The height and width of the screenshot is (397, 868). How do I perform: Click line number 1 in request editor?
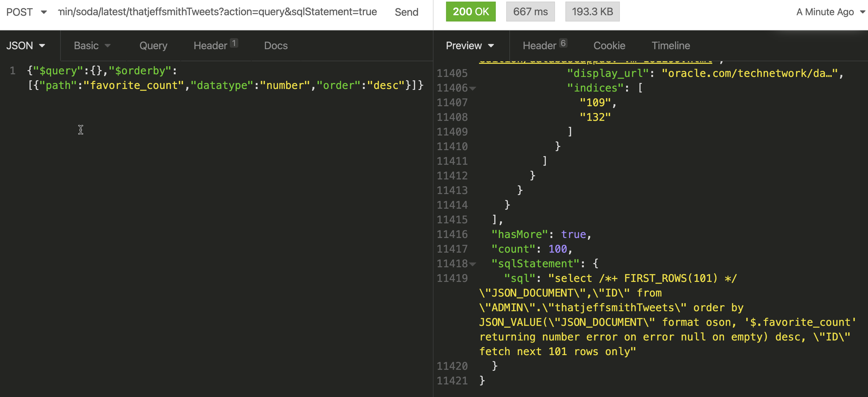(13, 71)
